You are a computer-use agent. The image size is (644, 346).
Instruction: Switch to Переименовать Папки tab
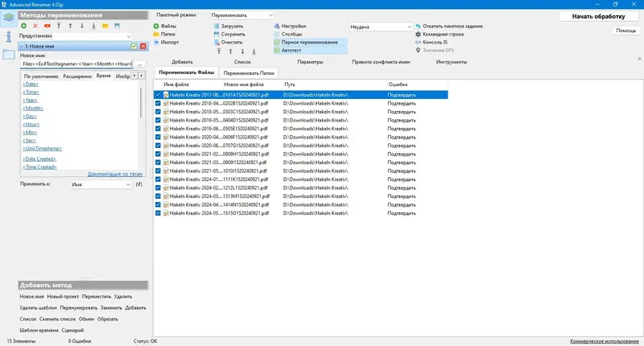pos(249,73)
